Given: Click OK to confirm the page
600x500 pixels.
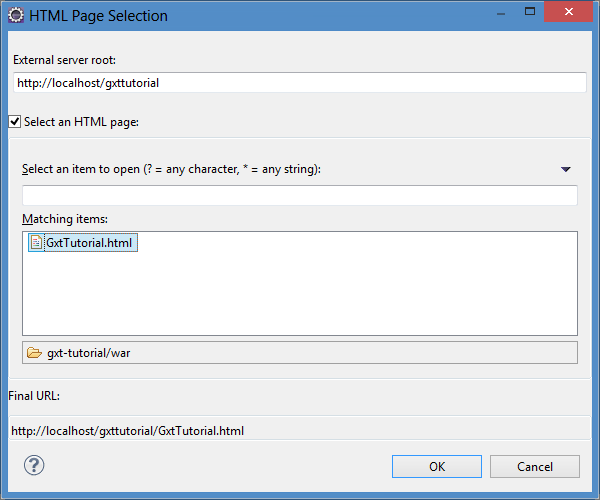Looking at the screenshot, I should click(437, 466).
